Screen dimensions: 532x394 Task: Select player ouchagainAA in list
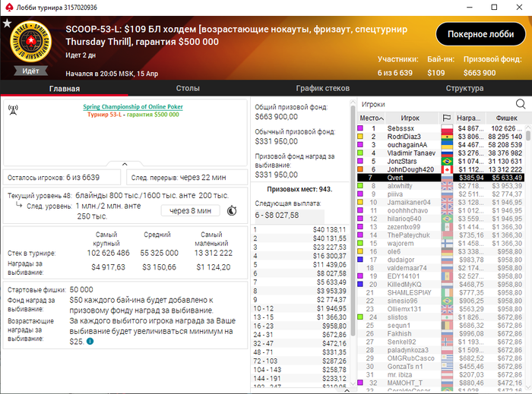[x=440, y=145]
